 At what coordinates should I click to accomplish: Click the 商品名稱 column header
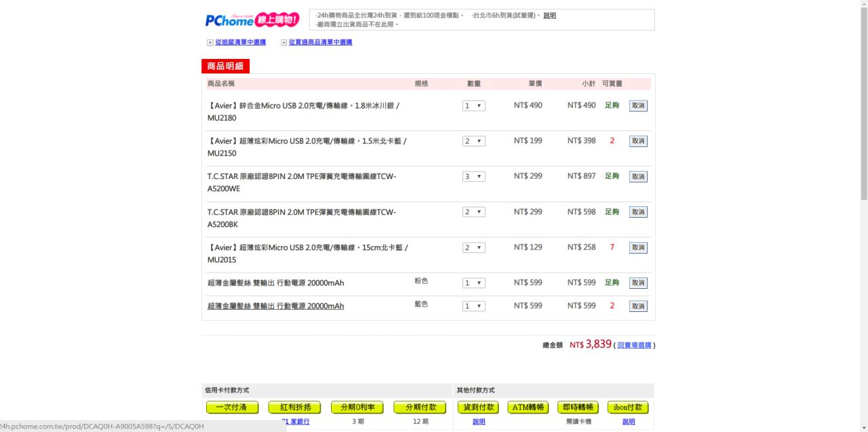pyautogui.click(x=221, y=83)
